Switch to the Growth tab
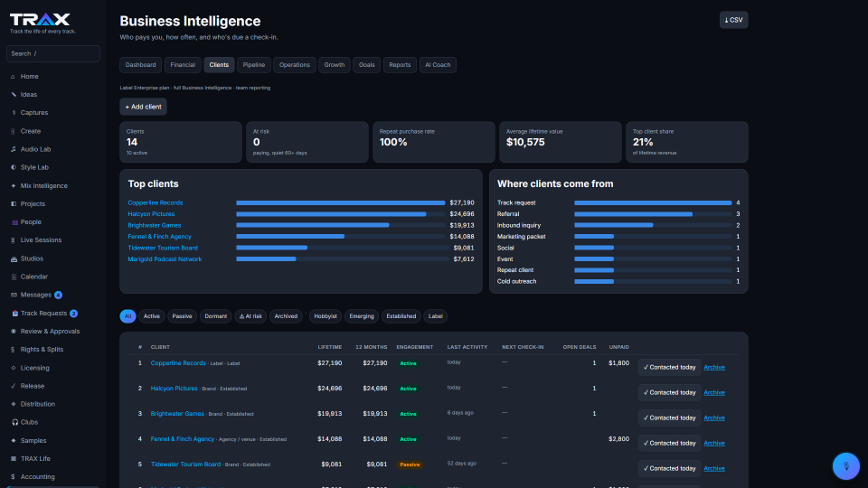 click(x=335, y=65)
